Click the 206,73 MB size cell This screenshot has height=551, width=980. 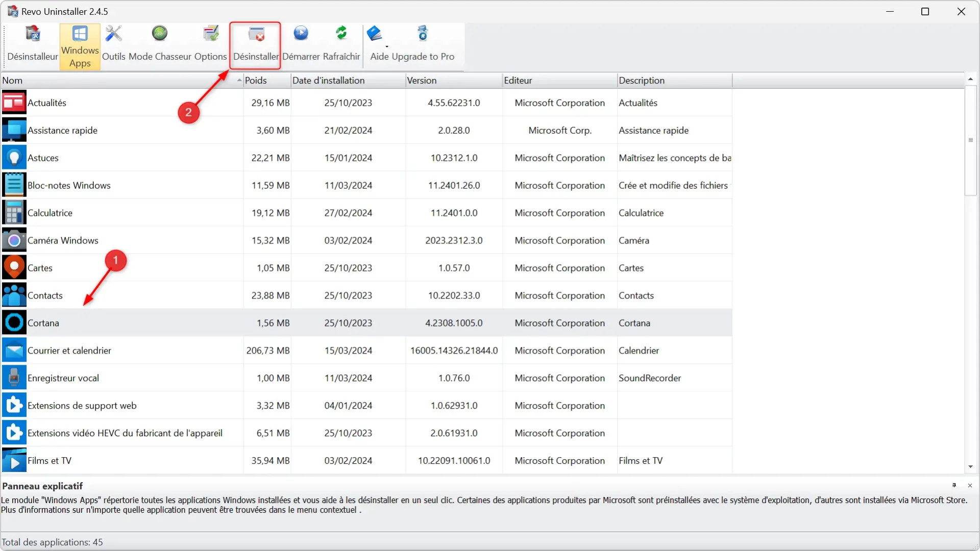(x=268, y=350)
